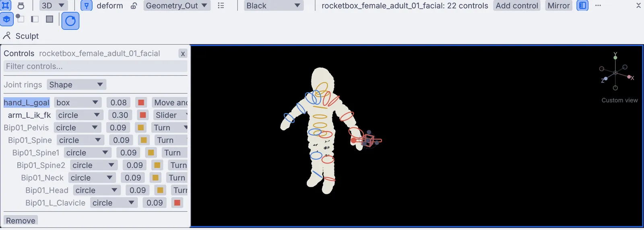This screenshot has height=230, width=644.
Task: Select the half-shaded panel display icon
Action: (x=35, y=19)
